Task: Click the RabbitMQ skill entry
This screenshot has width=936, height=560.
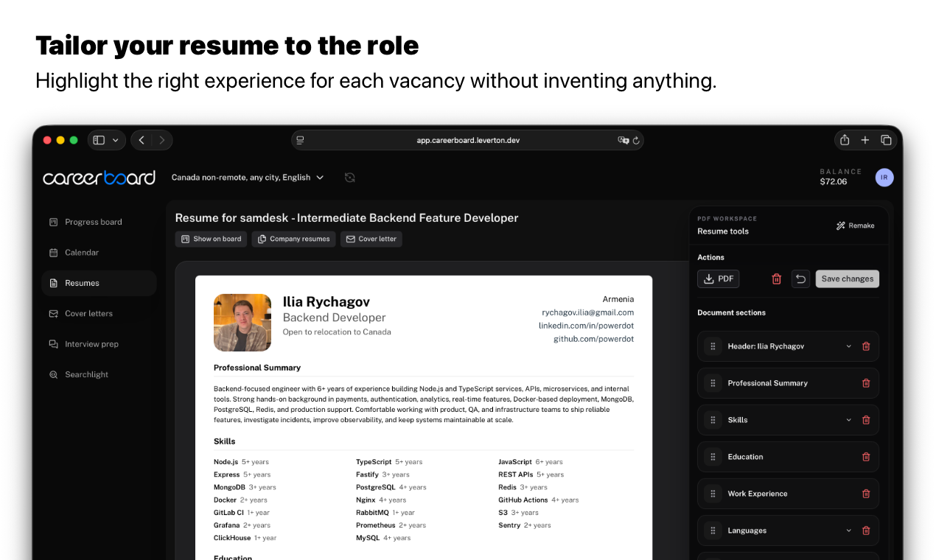Action: point(385,513)
